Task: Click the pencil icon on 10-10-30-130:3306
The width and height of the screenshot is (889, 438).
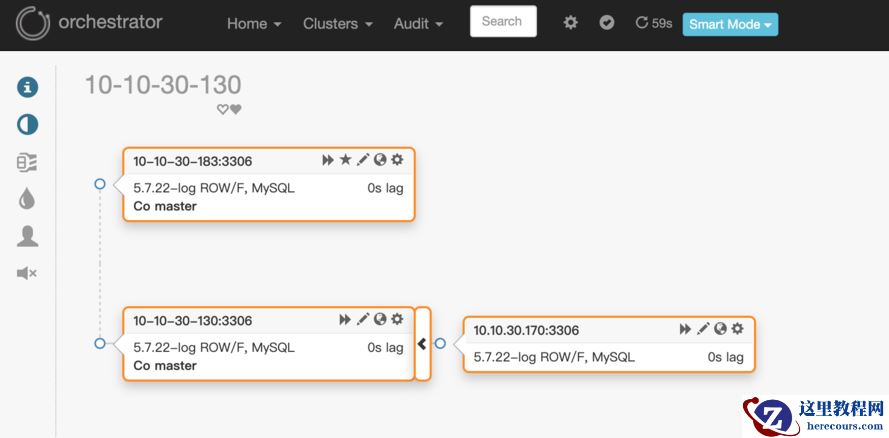Action: [363, 319]
